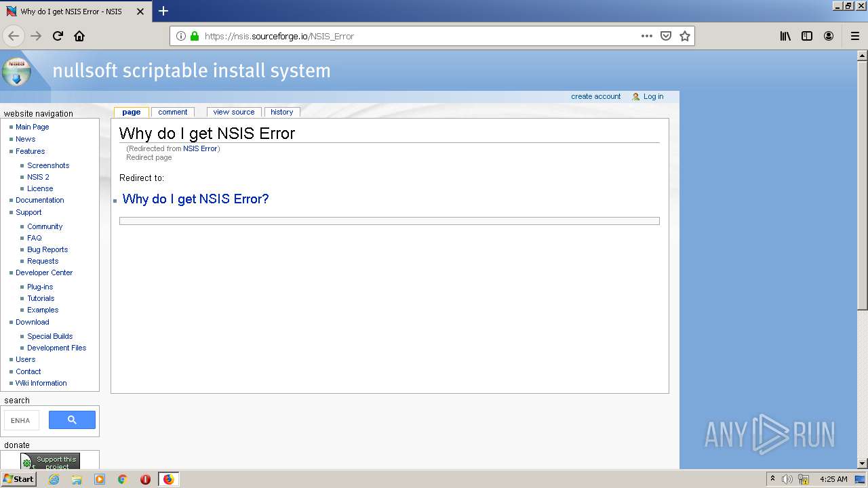Show site information icon in the address bar
868x488 pixels.
[180, 36]
